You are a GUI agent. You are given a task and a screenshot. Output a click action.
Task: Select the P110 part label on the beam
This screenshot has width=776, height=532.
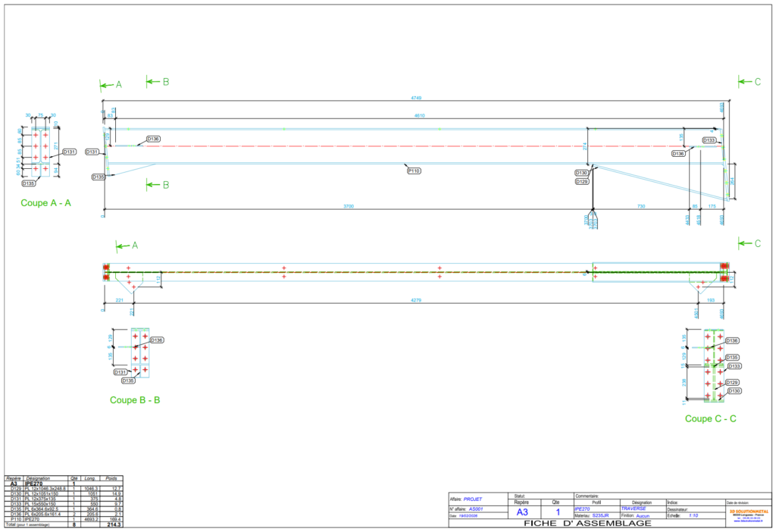coord(414,171)
